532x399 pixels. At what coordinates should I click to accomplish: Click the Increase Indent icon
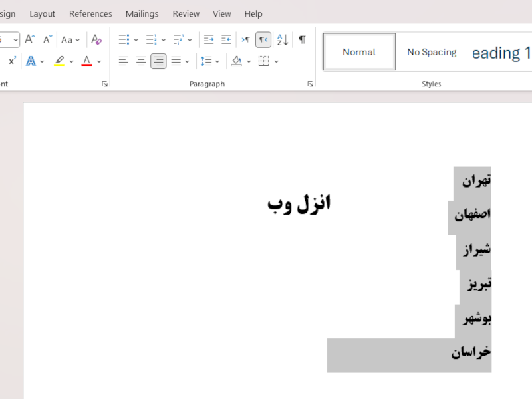pyautogui.click(x=226, y=39)
